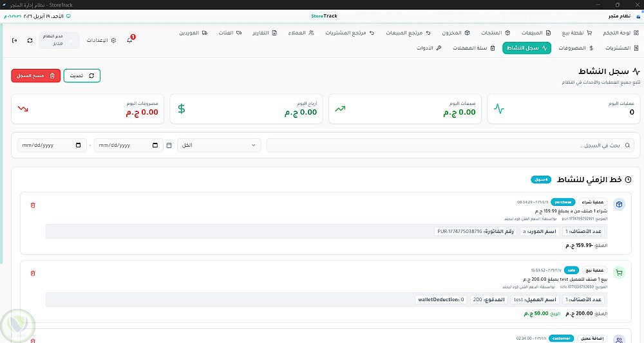Image resolution: width=644 pixels, height=343 pixels.
Task: Click the نظام متجر app logo label
Action: [620, 16]
